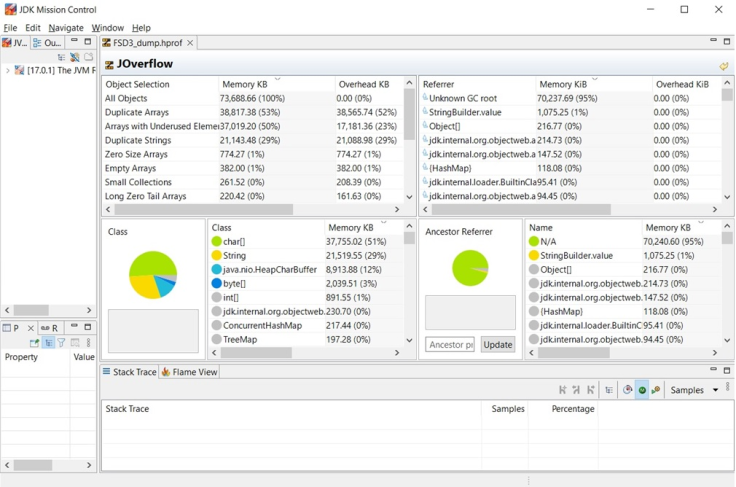The height and width of the screenshot is (487, 736).
Task: Minimize the editor area panel
Action: tap(713, 41)
